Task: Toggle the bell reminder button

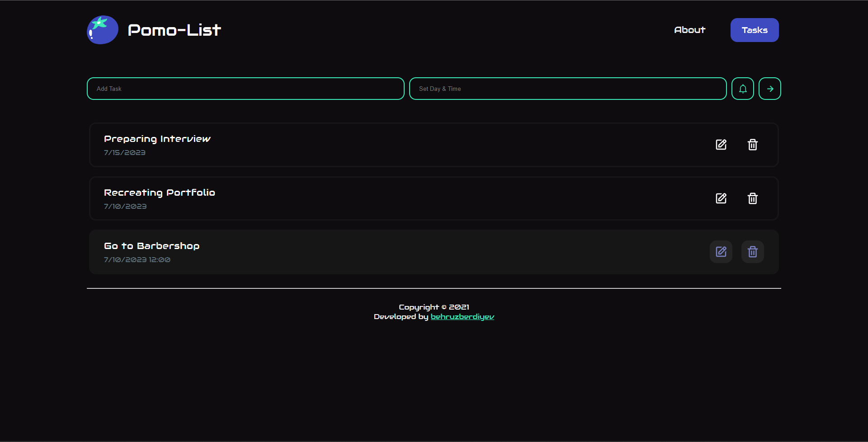Action: [x=742, y=89]
